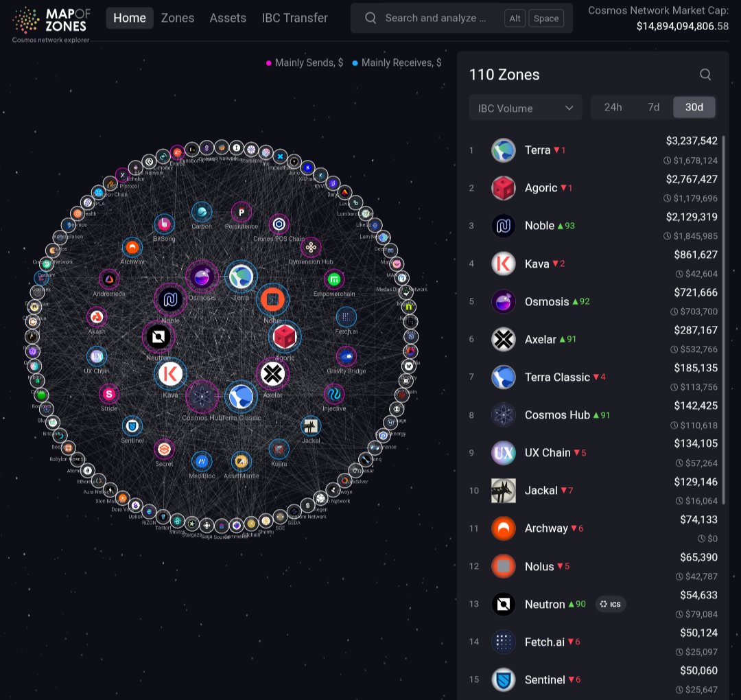Select the 7d period
Screen dimensions: 741x700
point(654,107)
